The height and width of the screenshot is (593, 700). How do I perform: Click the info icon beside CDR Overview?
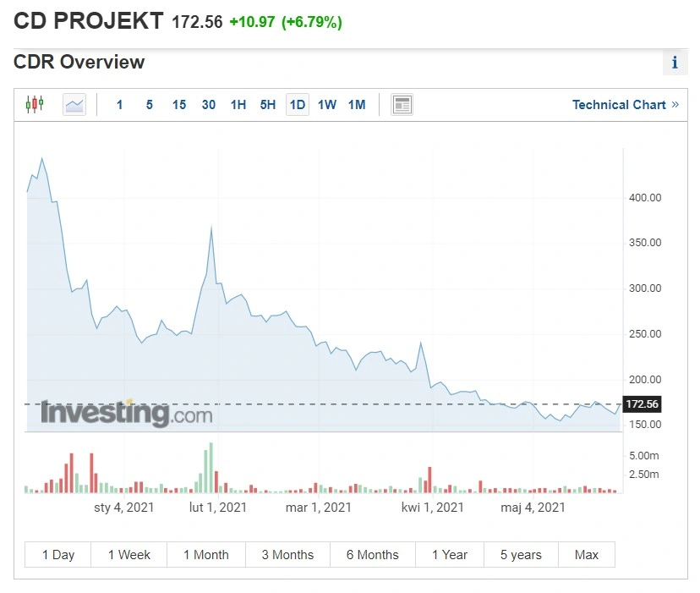pyautogui.click(x=675, y=62)
